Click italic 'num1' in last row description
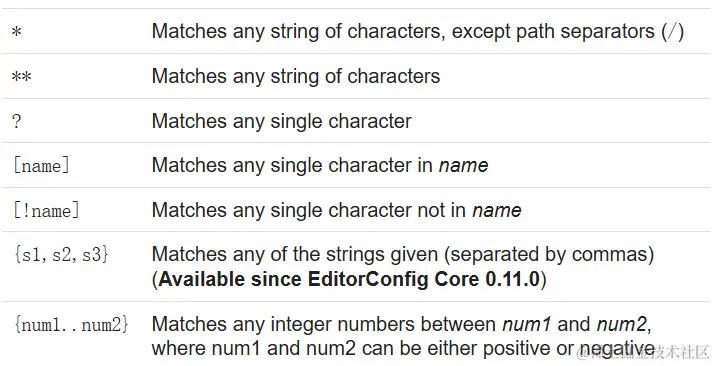Image resolution: width=715 pixels, height=366 pixels. pos(527,325)
